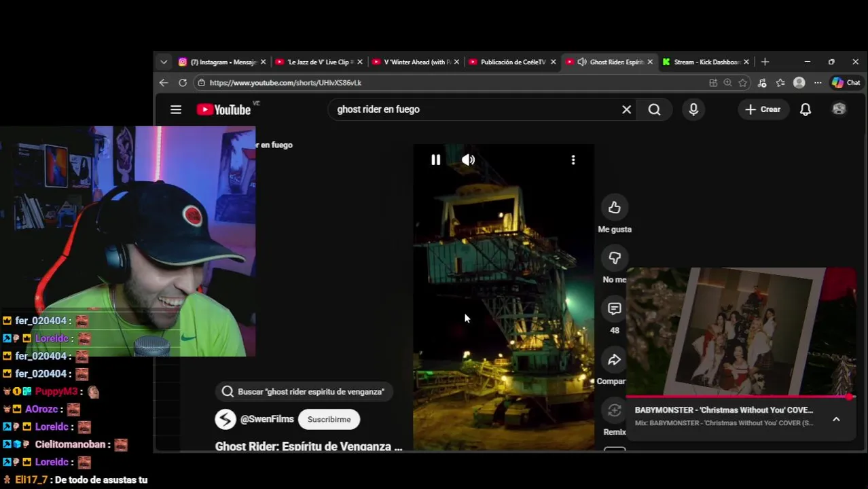The image size is (868, 489).
Task: Close the Publicación de CeéleTV tab
Action: coord(553,62)
